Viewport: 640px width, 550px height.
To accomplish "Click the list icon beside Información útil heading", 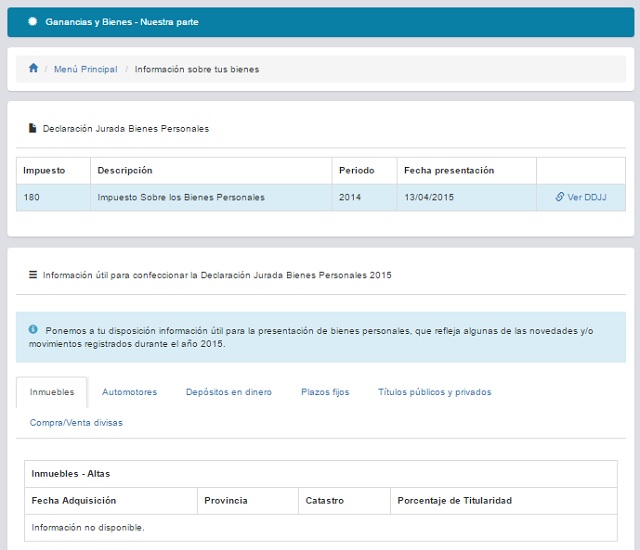I will (x=33, y=274).
